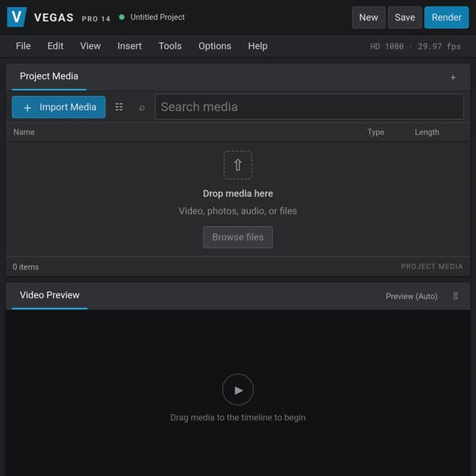The height and width of the screenshot is (476, 476).
Task: Open the Insert menu
Action: pyautogui.click(x=129, y=46)
